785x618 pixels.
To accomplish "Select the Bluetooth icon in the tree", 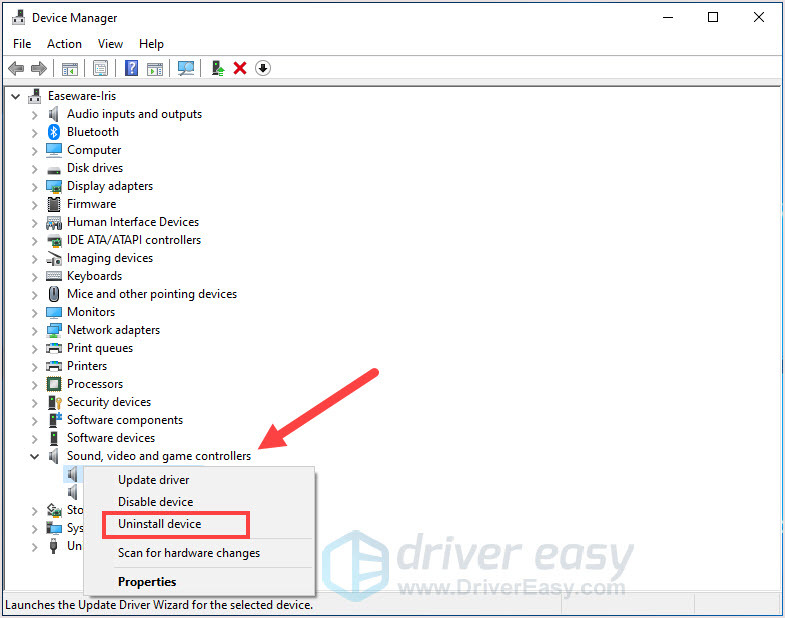I will pyautogui.click(x=55, y=132).
